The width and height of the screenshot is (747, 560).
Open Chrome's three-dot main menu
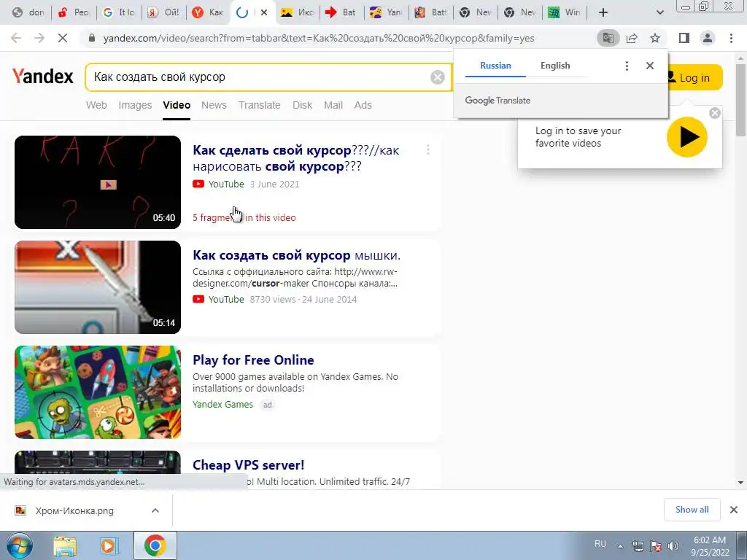pos(731,38)
